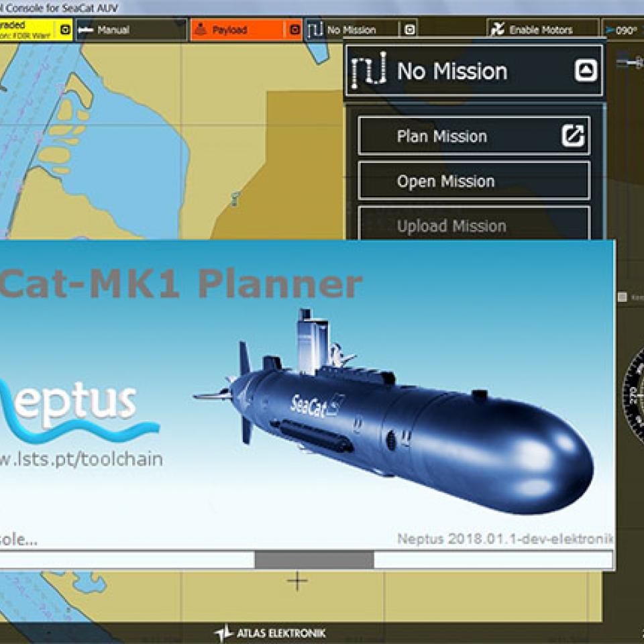Toggle the Degraded status detail box

click(x=65, y=29)
